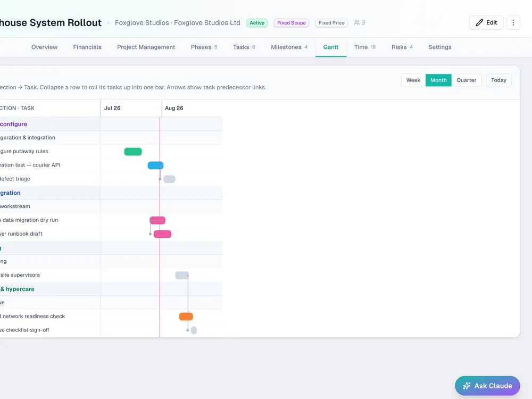Screen dimensions: 532x399
Task: Click the Fixed Price badge
Action: click(331, 23)
